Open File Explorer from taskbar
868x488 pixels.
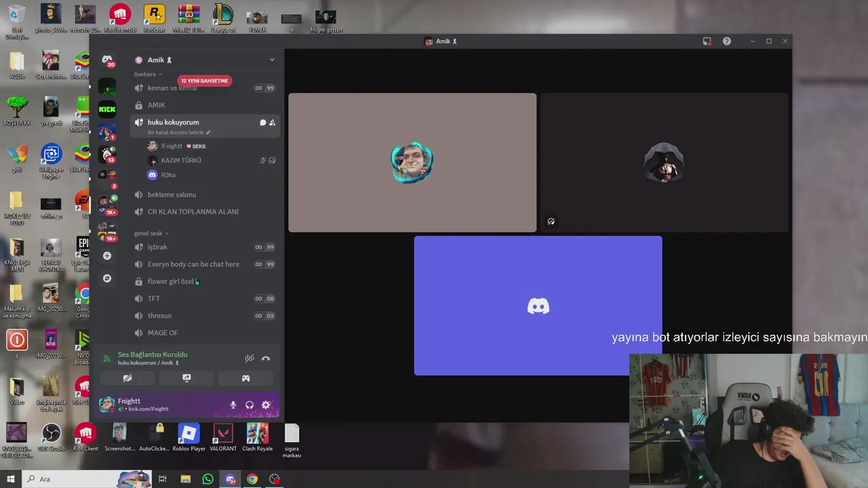(x=186, y=479)
